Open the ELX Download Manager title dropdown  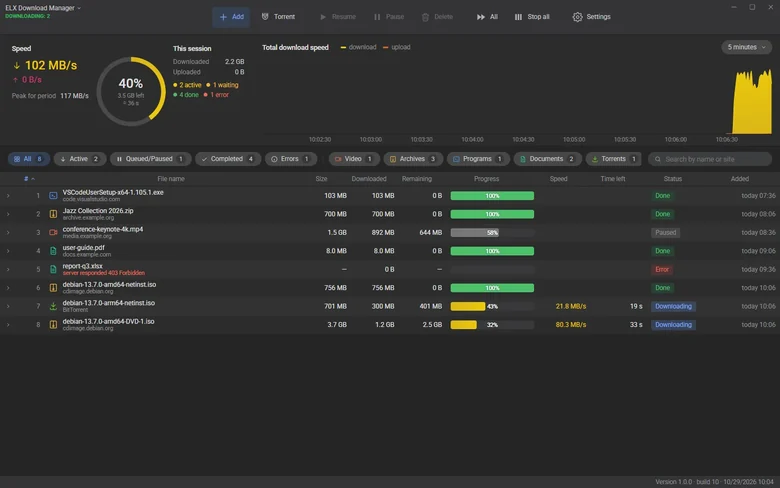pos(43,8)
